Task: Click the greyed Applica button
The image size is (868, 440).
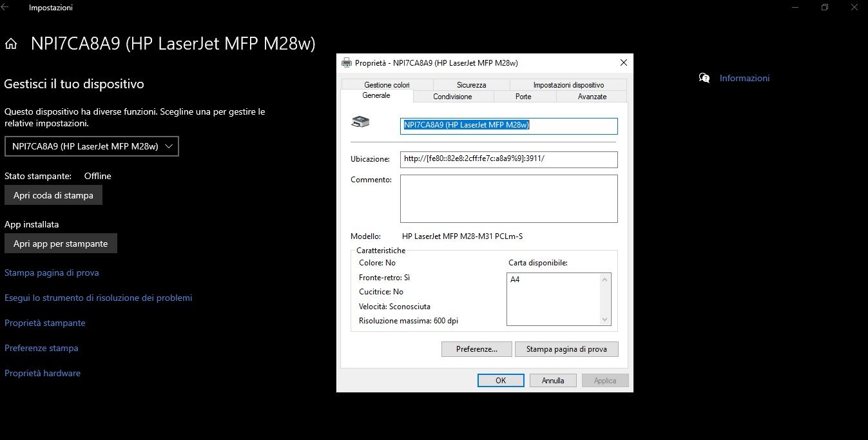Action: [605, 380]
